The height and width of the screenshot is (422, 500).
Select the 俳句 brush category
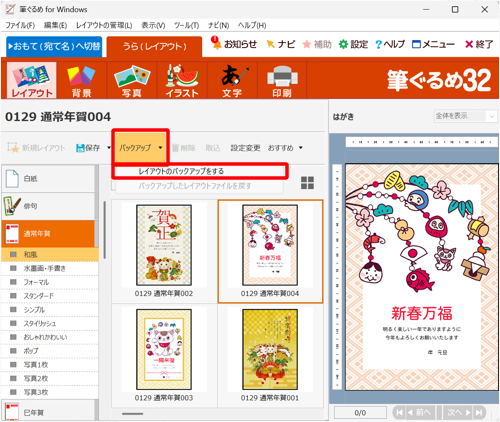tap(48, 206)
